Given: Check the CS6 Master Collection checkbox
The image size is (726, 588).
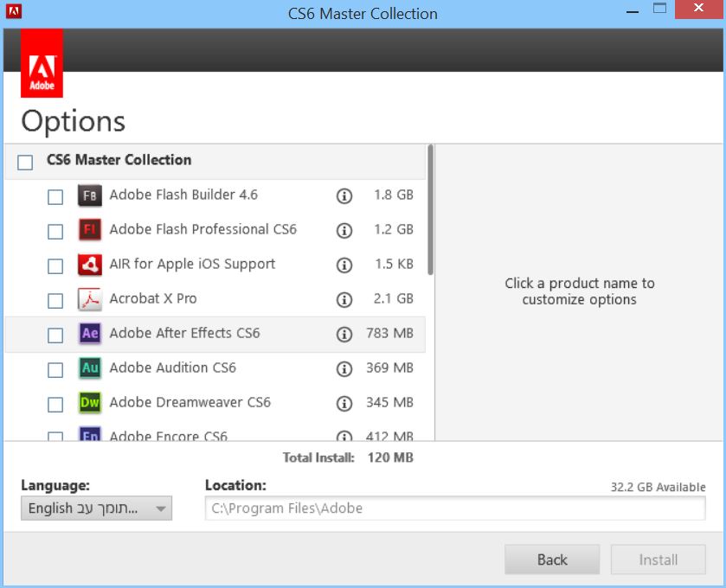Looking at the screenshot, I should click(x=25, y=163).
